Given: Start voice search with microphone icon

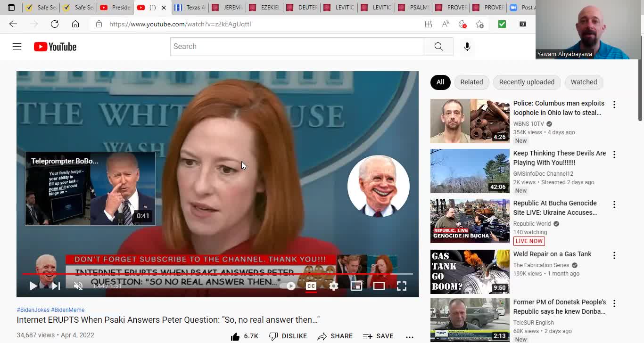Looking at the screenshot, I should [x=467, y=47].
